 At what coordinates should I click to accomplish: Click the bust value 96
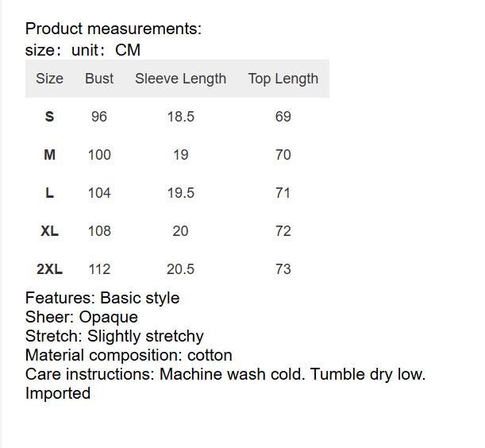tap(99, 117)
